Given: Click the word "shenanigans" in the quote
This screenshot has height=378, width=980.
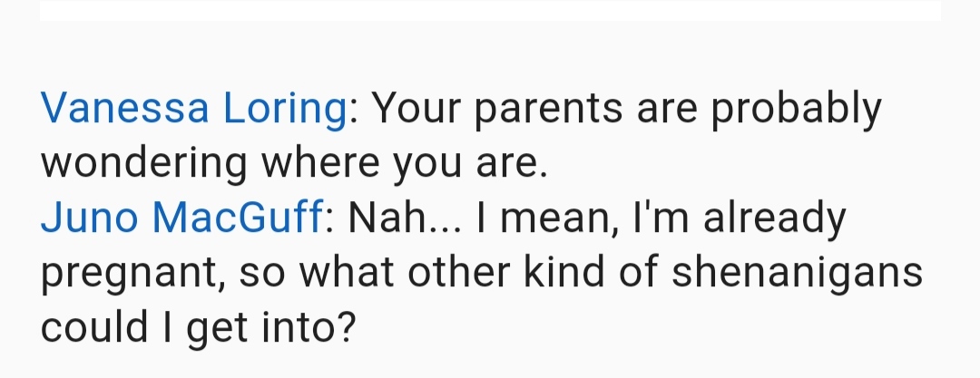Looking at the screenshot, I should click(x=797, y=273).
